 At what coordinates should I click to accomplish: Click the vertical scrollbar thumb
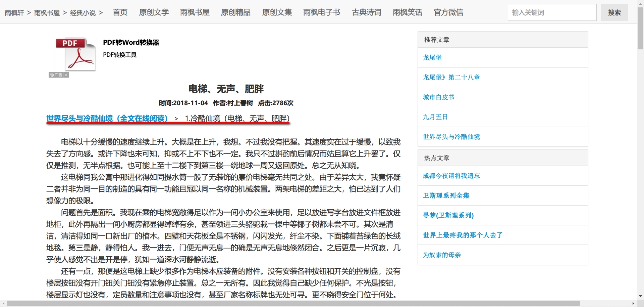click(x=640, y=29)
